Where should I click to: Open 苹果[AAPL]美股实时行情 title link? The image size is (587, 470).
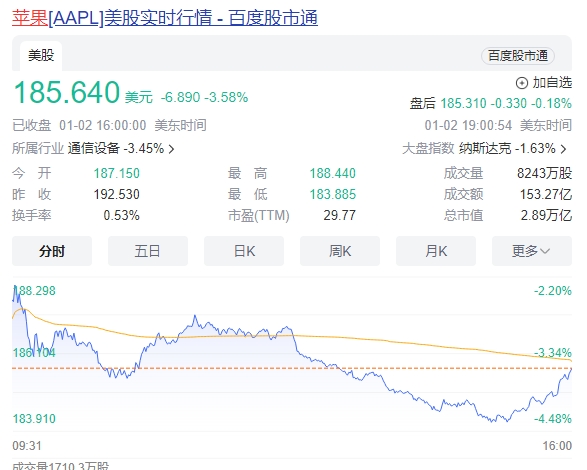pos(165,18)
